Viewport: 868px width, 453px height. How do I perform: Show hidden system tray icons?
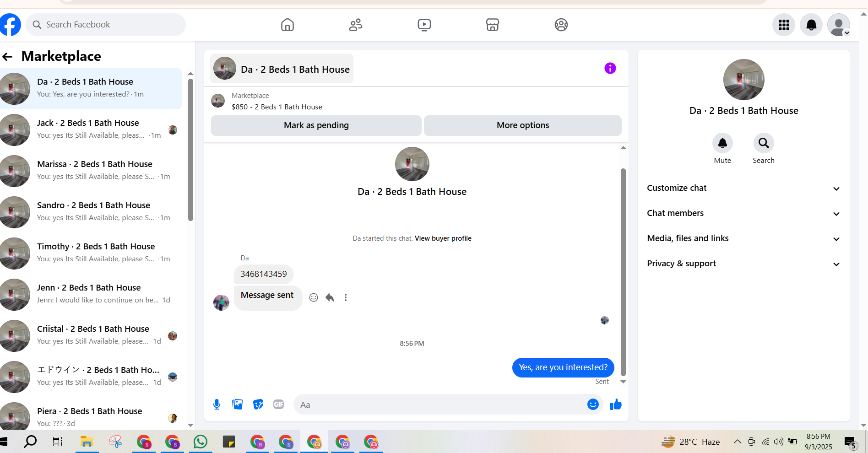pos(737,442)
